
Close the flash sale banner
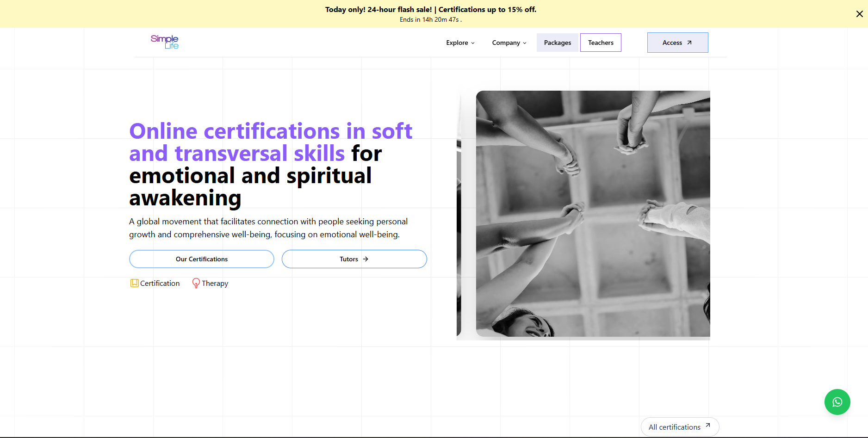pyautogui.click(x=859, y=14)
